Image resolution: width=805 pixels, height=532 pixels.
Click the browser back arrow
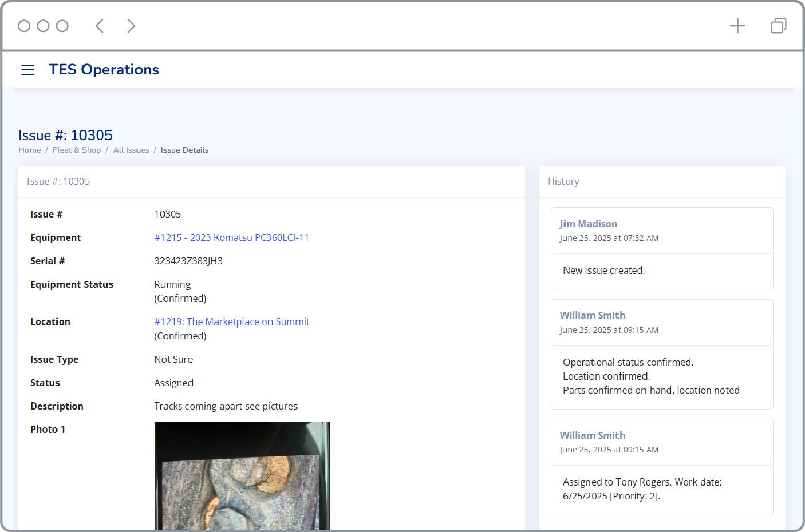(x=100, y=26)
